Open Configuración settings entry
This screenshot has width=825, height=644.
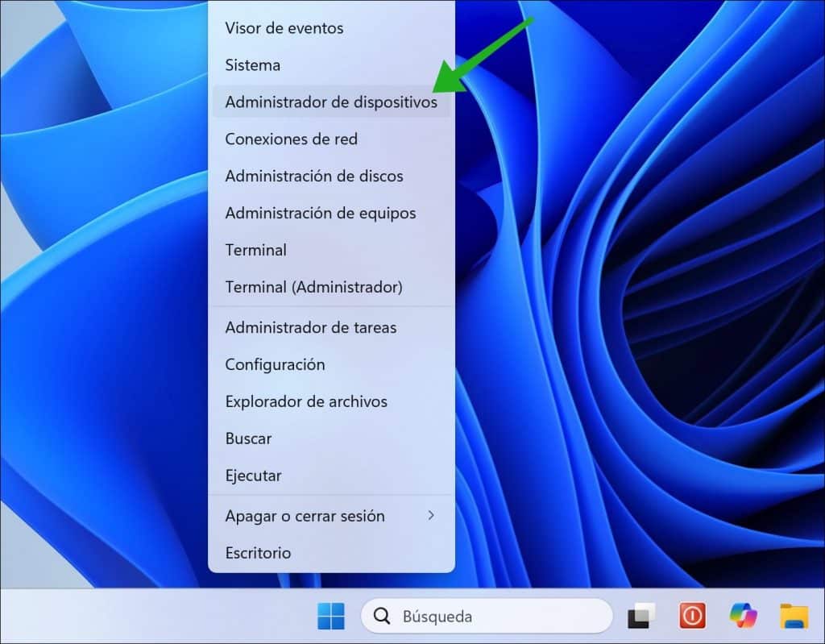(331, 364)
